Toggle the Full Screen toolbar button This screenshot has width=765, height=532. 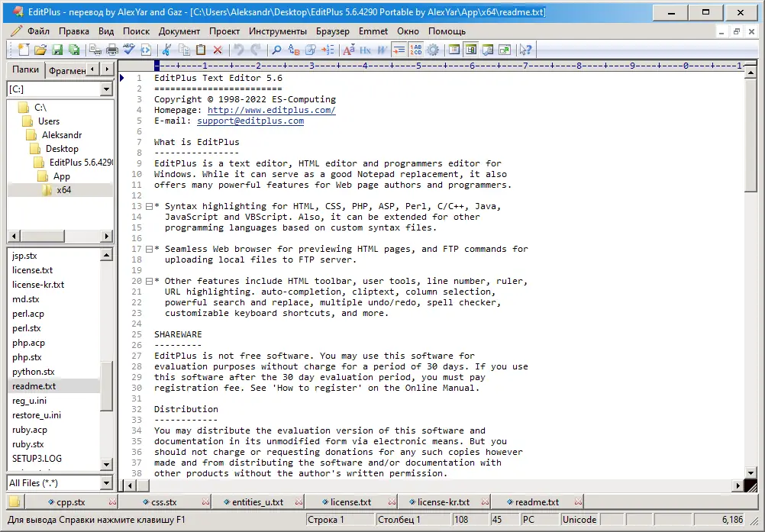505,50
